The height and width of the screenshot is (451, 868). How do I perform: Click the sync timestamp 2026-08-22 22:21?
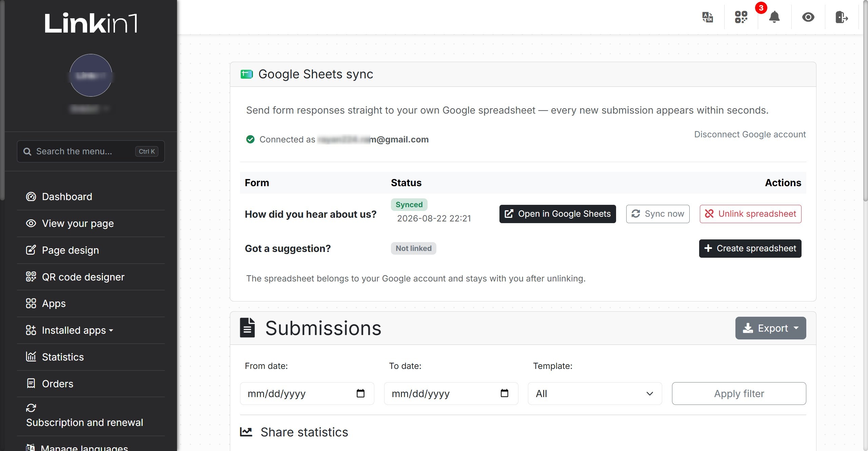[434, 218]
